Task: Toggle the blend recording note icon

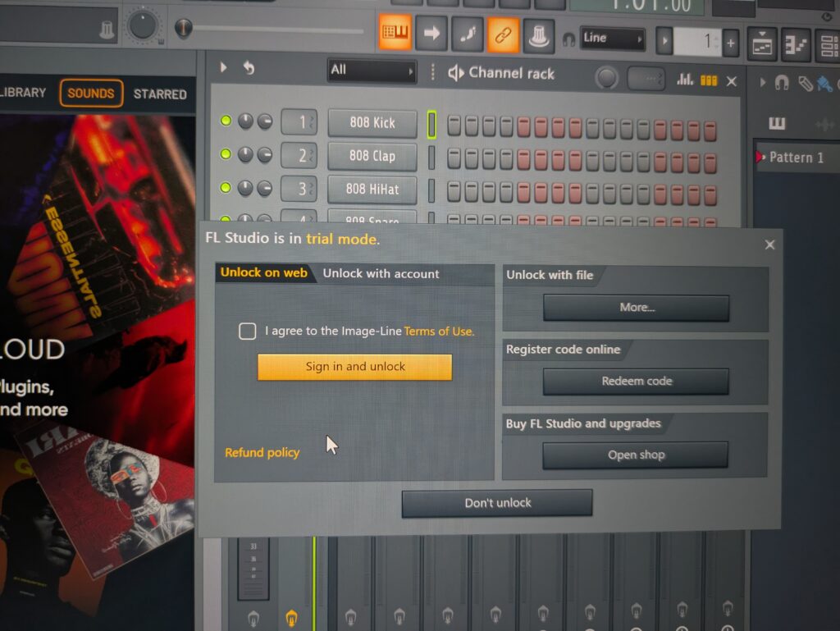Action: [467, 34]
